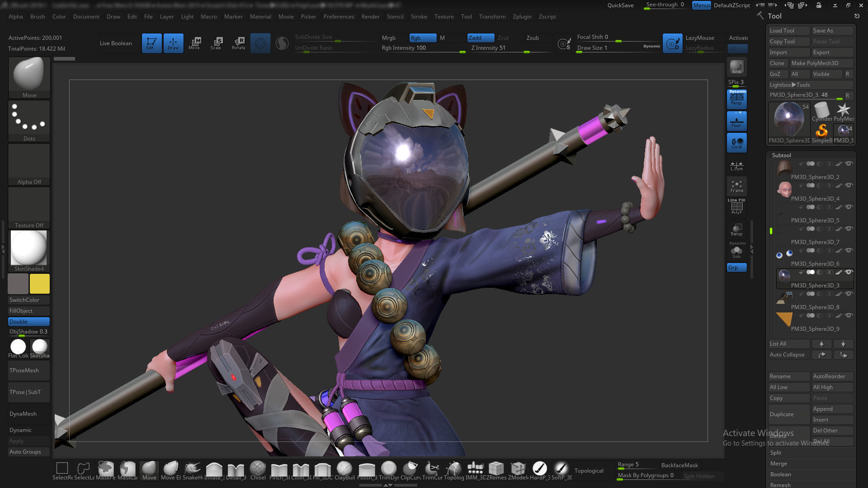
Task: Select the ZRemesherGuides brush
Action: (497, 470)
